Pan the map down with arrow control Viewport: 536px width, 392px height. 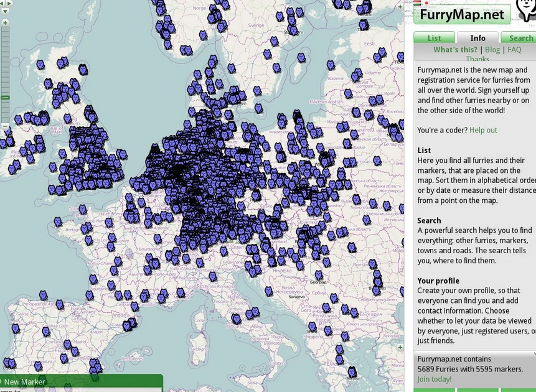(x=5, y=11)
